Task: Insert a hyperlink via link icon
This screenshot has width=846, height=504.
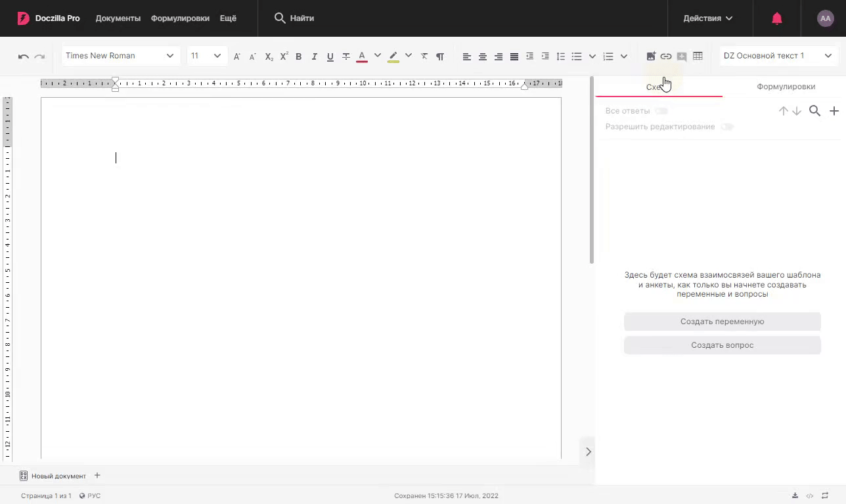Action: click(666, 56)
